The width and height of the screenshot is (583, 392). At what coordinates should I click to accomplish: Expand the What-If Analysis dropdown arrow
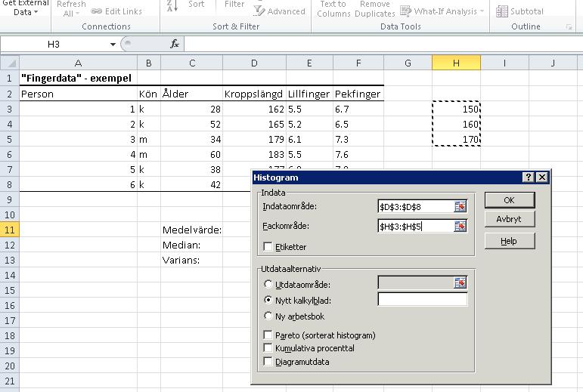(482, 11)
